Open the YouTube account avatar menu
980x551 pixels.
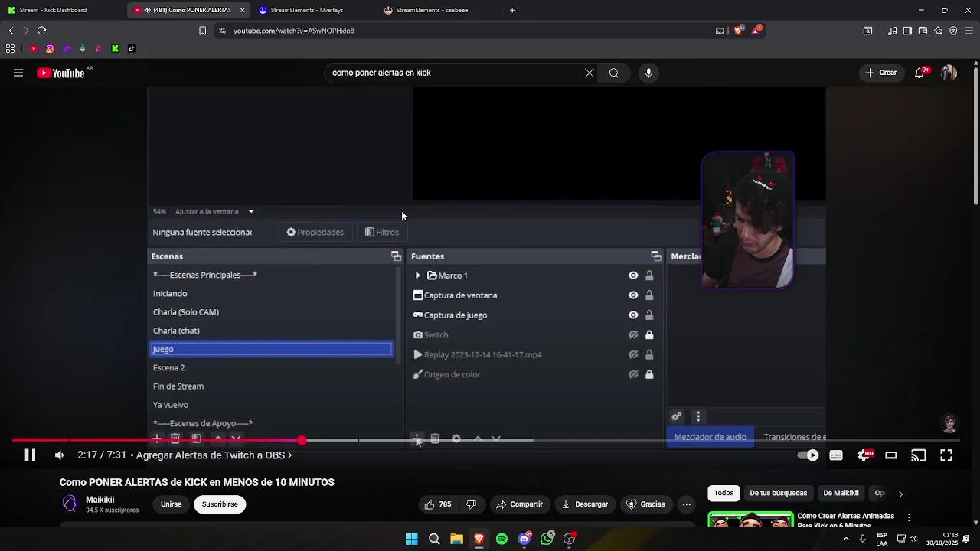click(949, 73)
